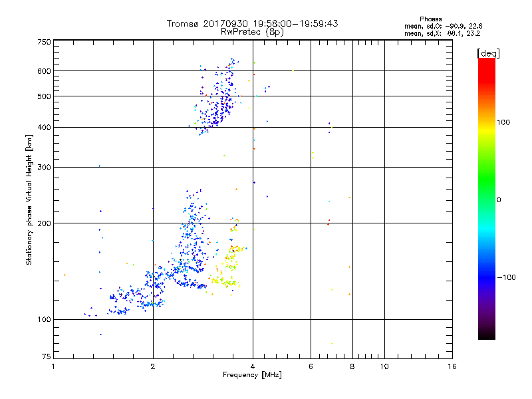Click the 'Frequency [MHz]' axis label
The height and width of the screenshot is (399, 532).
[252, 375]
